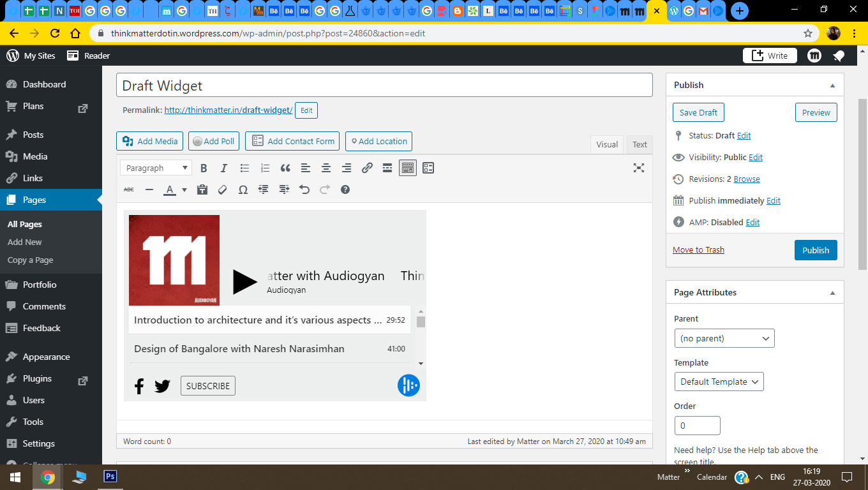Click the undo arrow in editor toolbar

point(304,189)
